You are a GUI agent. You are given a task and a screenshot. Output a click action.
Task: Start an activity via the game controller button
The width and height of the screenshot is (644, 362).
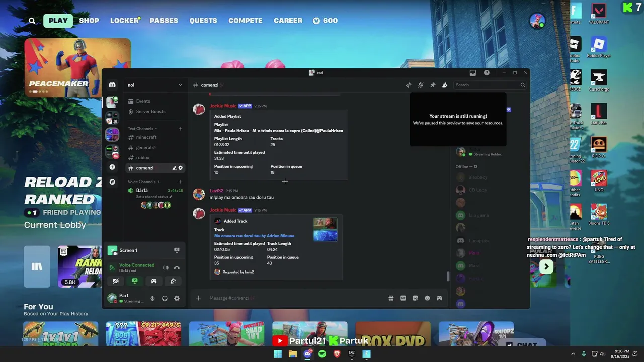click(154, 281)
